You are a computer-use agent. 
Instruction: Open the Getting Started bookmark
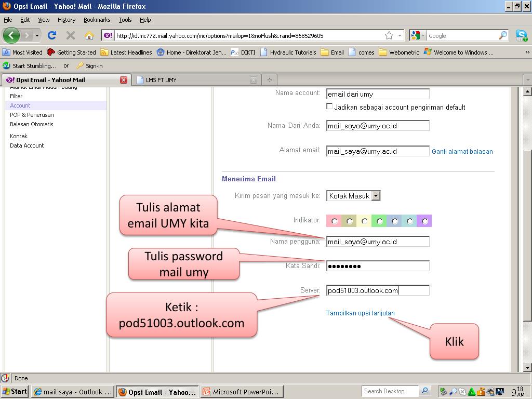point(72,52)
